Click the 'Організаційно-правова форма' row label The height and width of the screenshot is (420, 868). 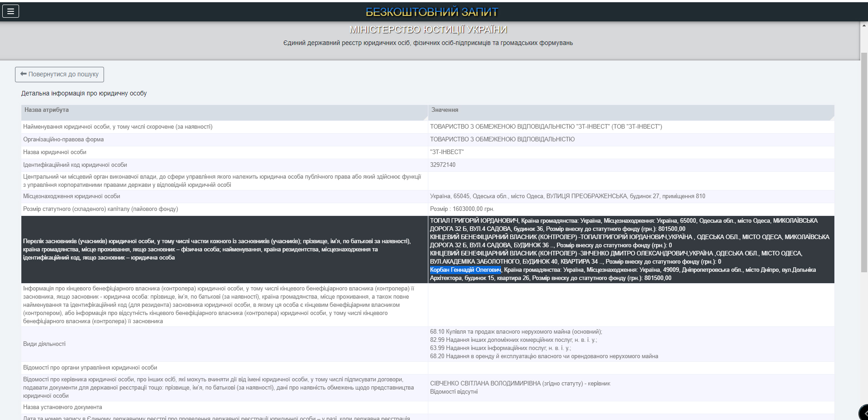tap(64, 140)
